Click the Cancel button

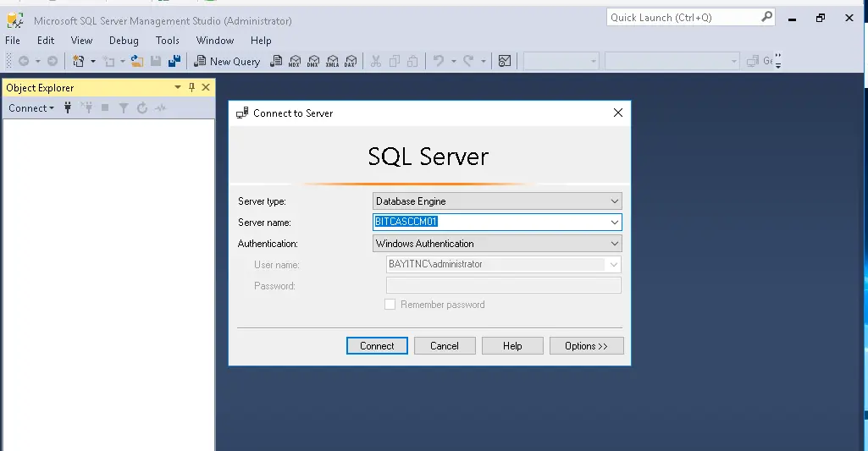(445, 346)
